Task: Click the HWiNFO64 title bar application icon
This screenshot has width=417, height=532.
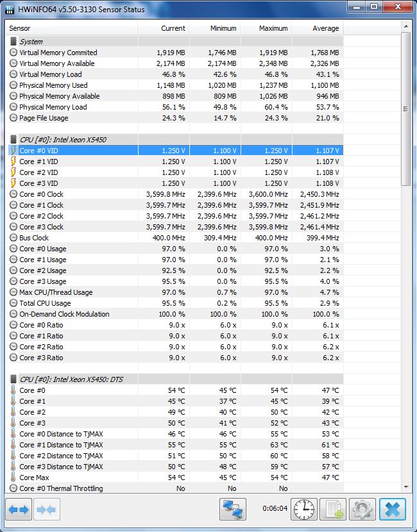Action: coord(10,9)
